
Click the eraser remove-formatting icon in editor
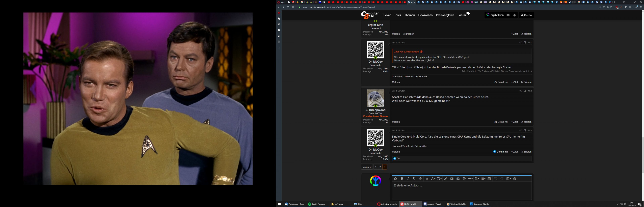coord(395,179)
